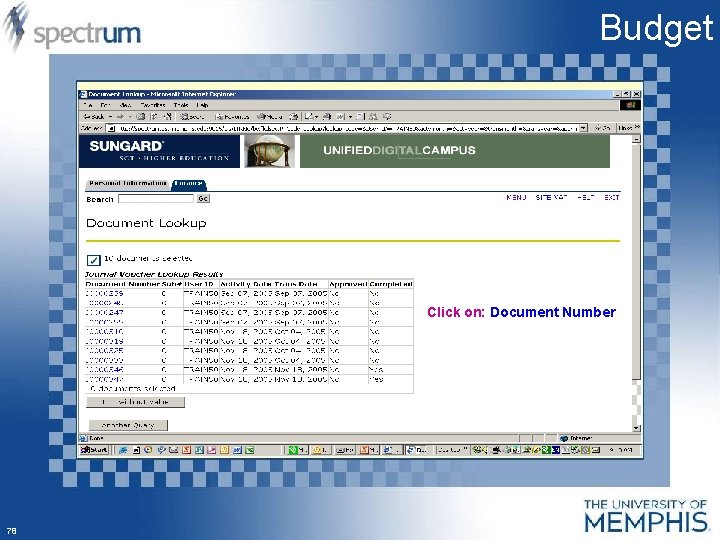The image size is (720, 540).
Task: Click the Print icon in IE toolbar
Action: coord(327,117)
